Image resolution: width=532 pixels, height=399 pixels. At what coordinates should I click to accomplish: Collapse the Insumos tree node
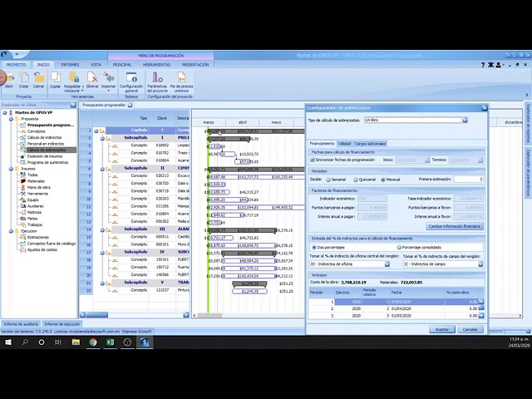11,169
